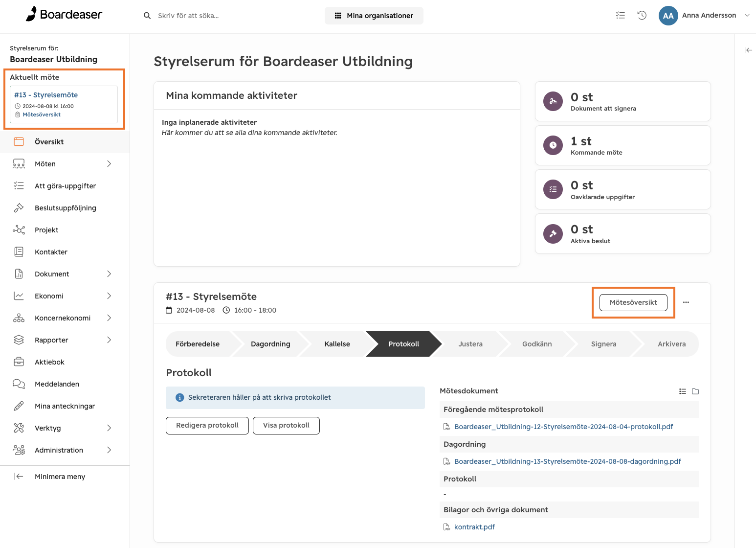This screenshot has width=756, height=548.
Task: Expand the Administration submenu chevron
Action: coord(109,450)
